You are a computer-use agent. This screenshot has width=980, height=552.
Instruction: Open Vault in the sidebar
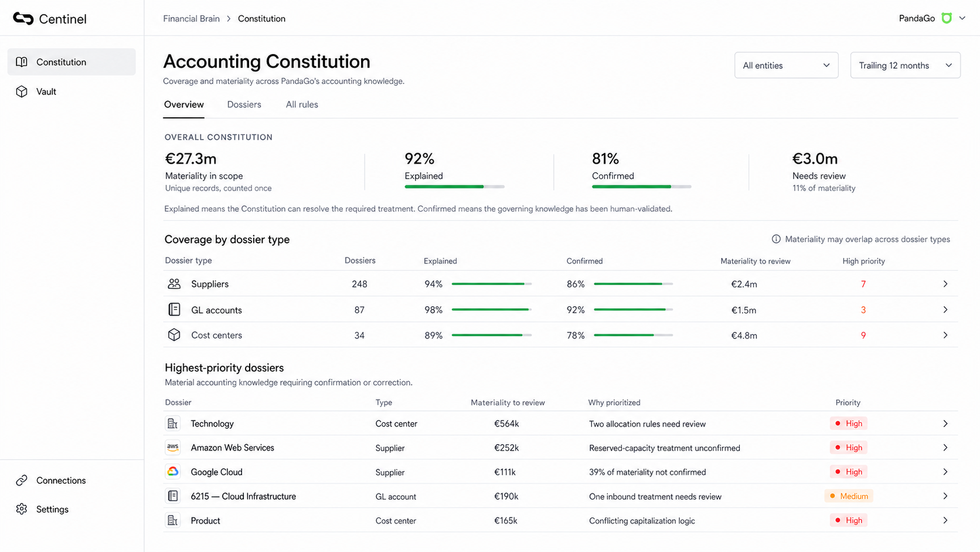tap(72, 92)
